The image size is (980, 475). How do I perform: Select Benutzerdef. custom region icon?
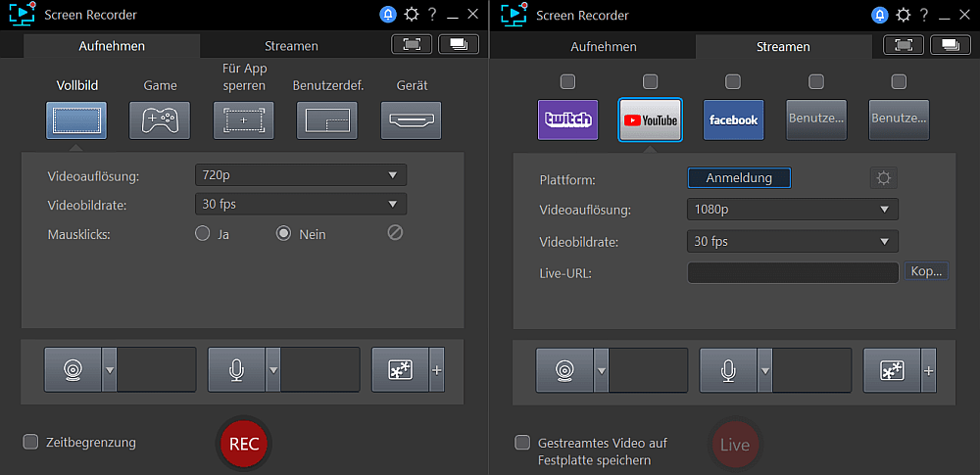327,120
